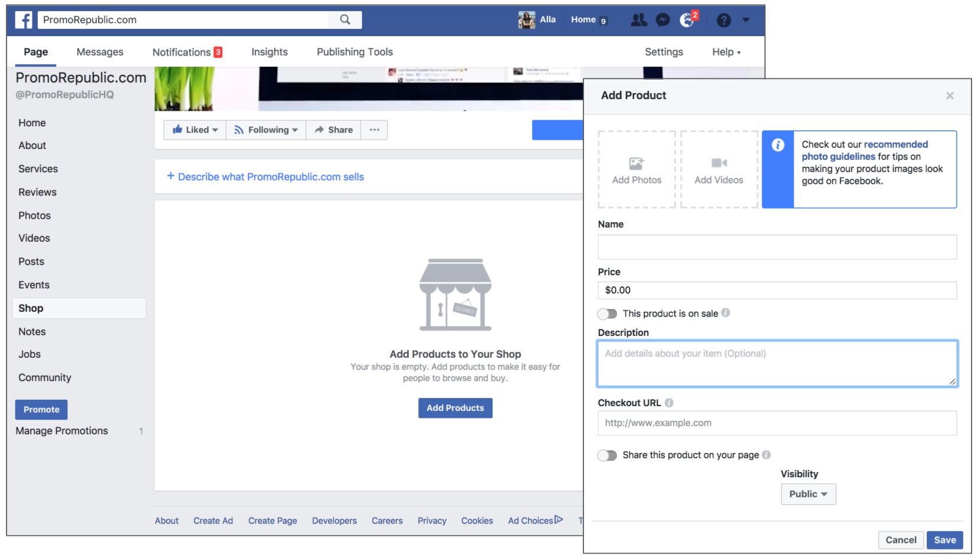Open Publishing Tools tab
The image size is (978, 560).
[x=355, y=52]
